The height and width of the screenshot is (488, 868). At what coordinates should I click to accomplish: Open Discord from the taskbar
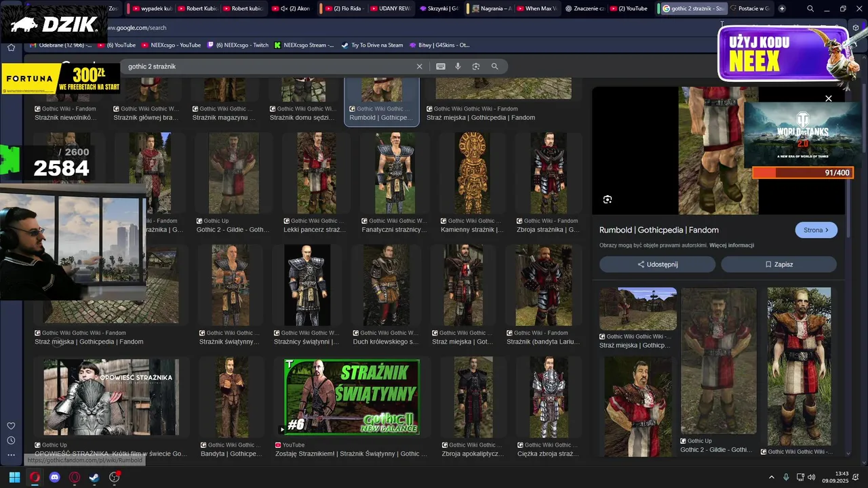click(x=54, y=477)
